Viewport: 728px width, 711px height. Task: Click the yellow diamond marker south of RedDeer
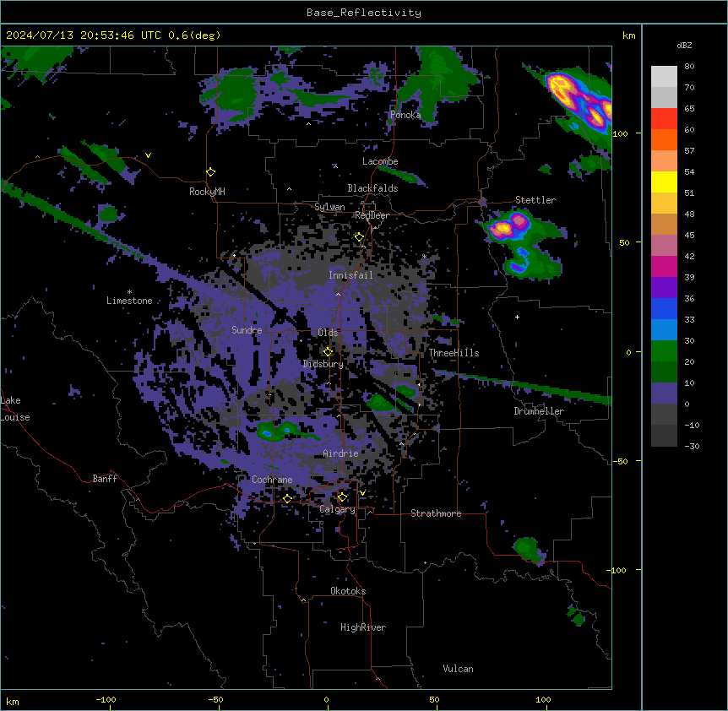(359, 237)
